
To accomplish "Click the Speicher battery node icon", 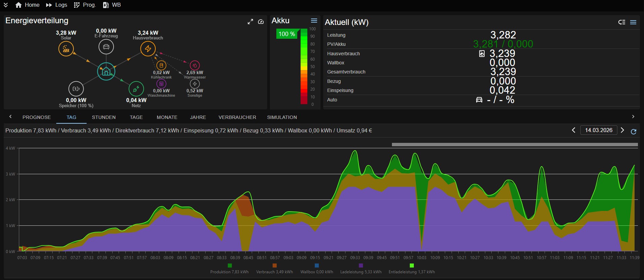I will click(76, 89).
